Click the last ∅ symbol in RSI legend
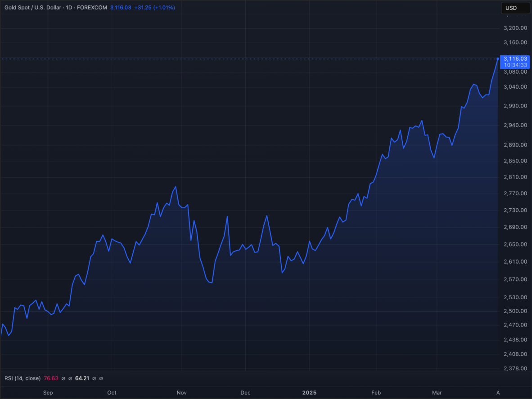The width and height of the screenshot is (532, 399). (x=101, y=378)
